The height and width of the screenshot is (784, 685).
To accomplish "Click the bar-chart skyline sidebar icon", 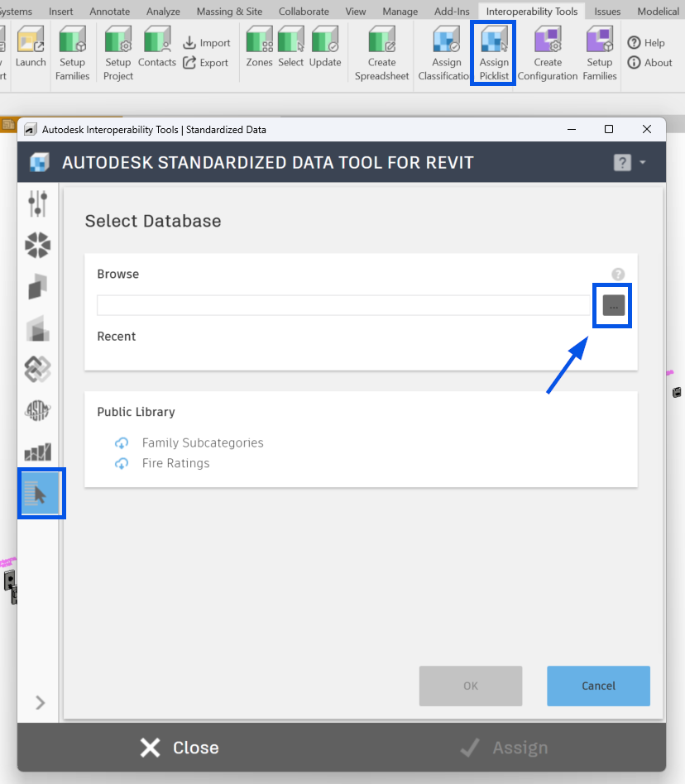I will click(x=38, y=452).
